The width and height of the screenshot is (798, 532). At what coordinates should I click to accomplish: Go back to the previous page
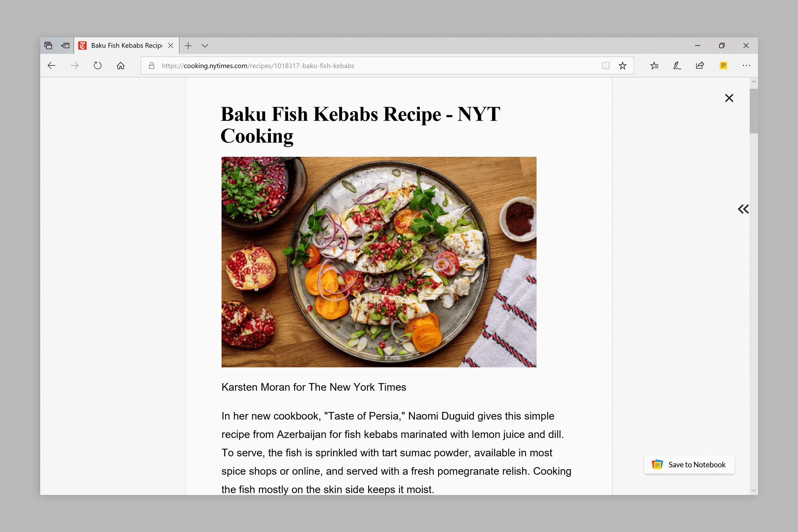pos(52,66)
